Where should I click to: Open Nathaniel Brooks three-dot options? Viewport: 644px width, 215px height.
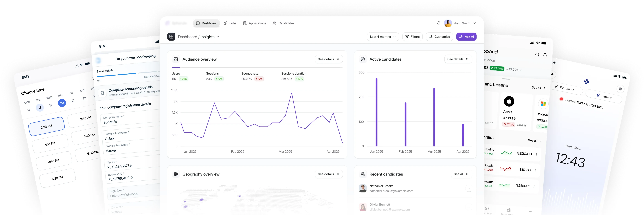click(x=469, y=189)
